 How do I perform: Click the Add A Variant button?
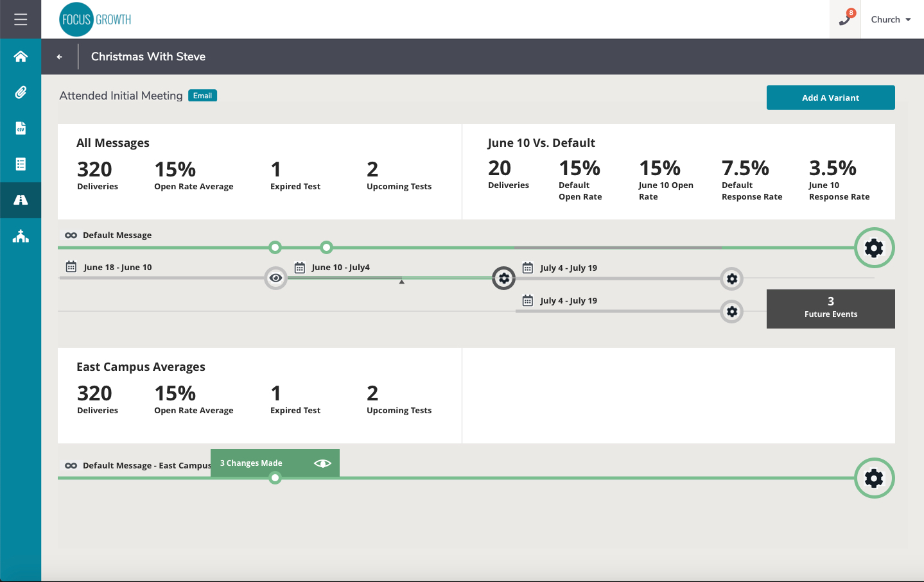tap(830, 98)
